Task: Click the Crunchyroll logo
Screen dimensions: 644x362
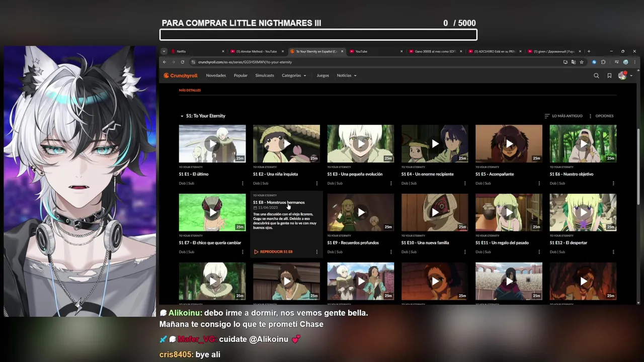Action: click(180, 75)
